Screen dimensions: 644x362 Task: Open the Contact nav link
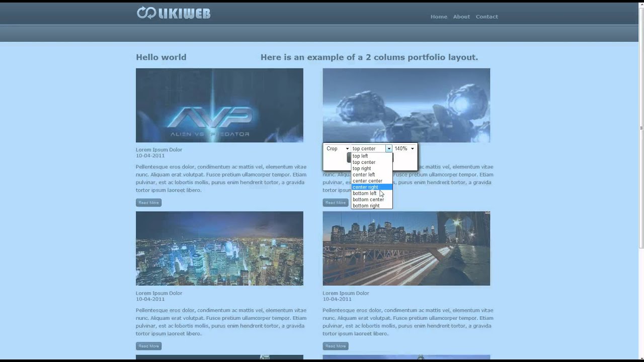[x=487, y=17]
